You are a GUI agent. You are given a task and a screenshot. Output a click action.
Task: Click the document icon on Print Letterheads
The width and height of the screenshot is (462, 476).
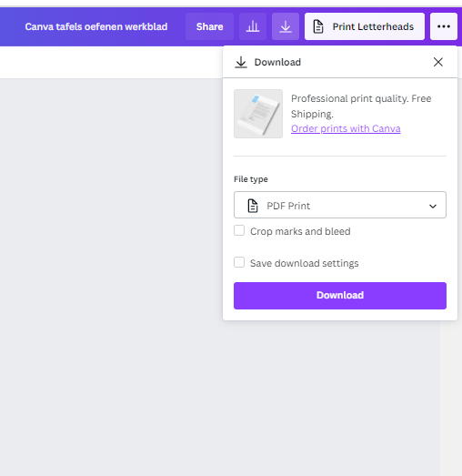pos(318,26)
